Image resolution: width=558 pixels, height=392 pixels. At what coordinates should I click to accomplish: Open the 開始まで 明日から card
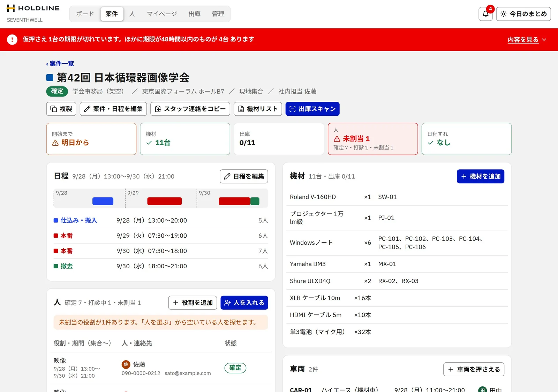(91, 139)
